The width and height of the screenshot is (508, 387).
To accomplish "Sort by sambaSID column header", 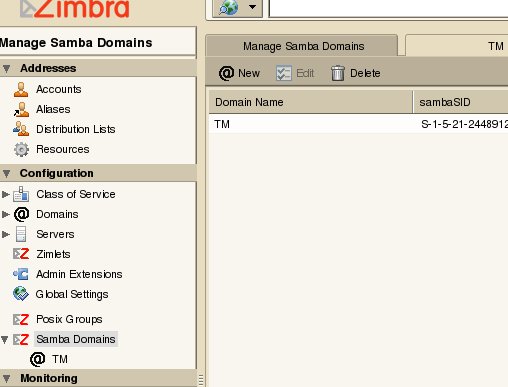I will (x=461, y=102).
